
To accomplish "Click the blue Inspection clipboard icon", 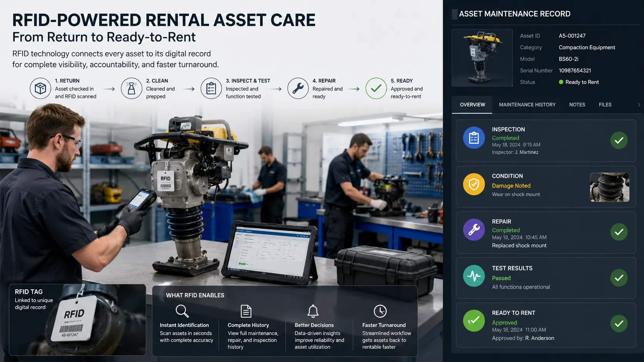I will (474, 138).
